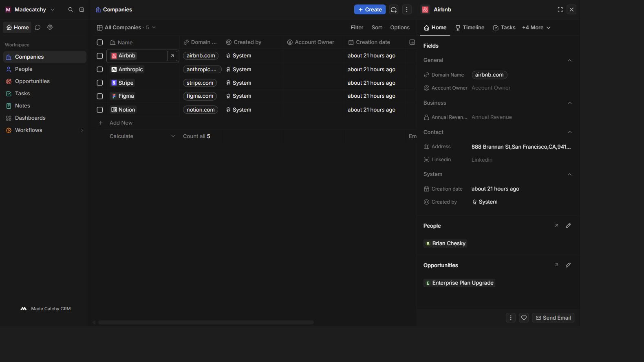Image resolution: width=644 pixels, height=362 pixels.
Task: Click the blue Create button
Action: point(370,10)
